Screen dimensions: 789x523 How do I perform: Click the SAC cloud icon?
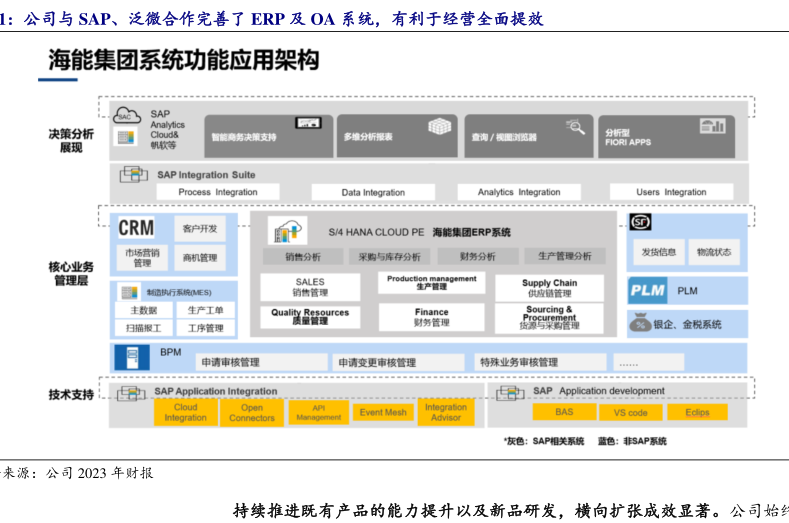click(x=127, y=115)
